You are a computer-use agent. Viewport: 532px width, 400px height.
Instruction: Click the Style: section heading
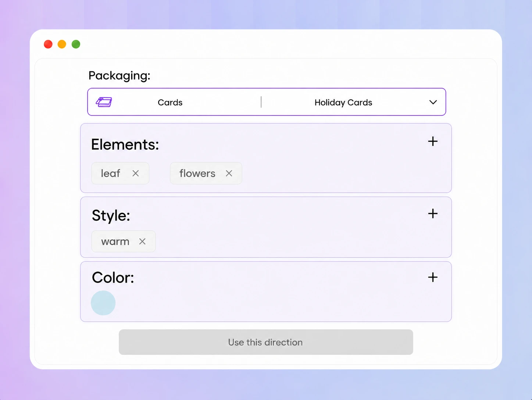[111, 215]
